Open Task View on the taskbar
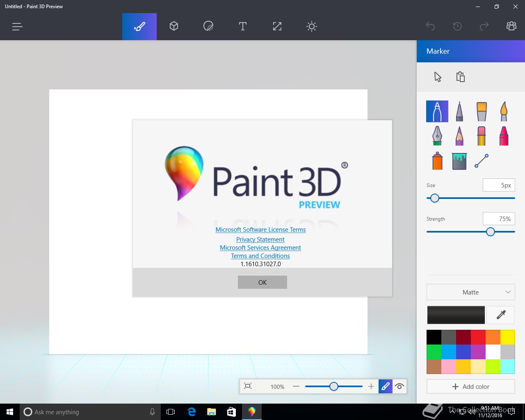525x420 pixels. (171, 412)
